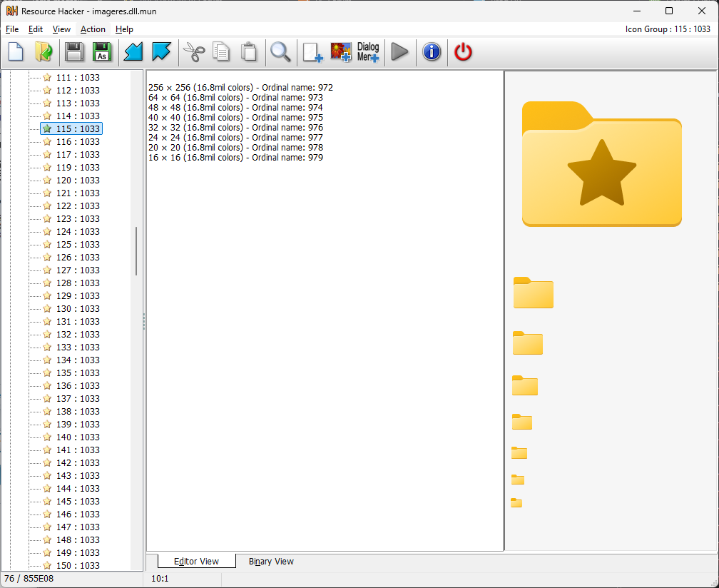
Task: Click the 16 × 16 Ordinal name 979 line
Action: point(235,157)
